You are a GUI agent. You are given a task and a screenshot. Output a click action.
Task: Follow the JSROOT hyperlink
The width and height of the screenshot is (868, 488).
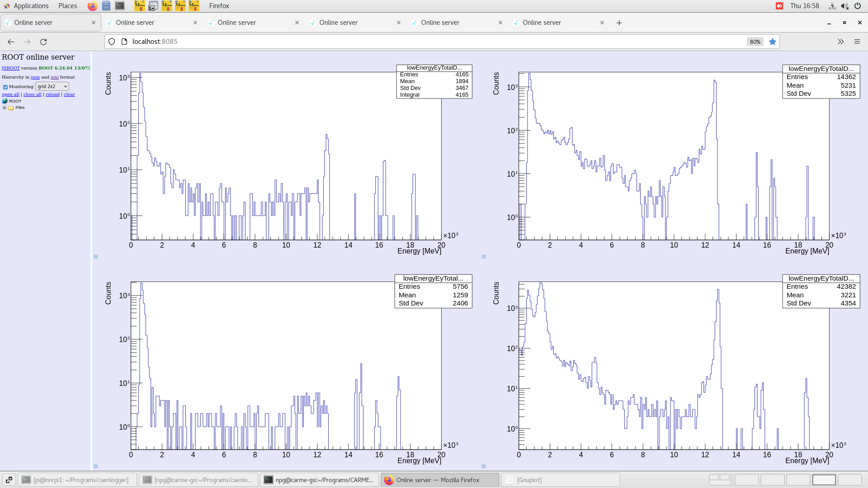pyautogui.click(x=10, y=68)
